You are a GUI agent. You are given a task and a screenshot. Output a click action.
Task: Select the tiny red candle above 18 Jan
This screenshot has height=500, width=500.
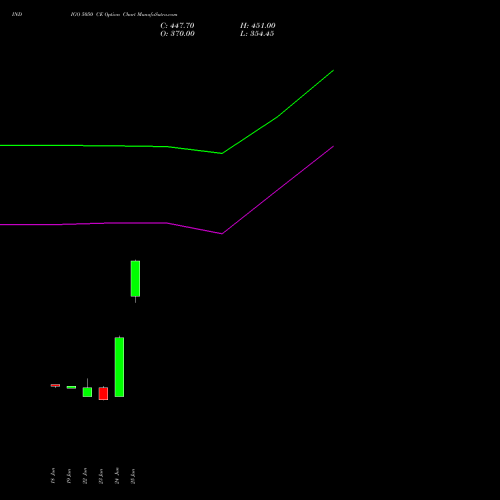(x=55, y=385)
